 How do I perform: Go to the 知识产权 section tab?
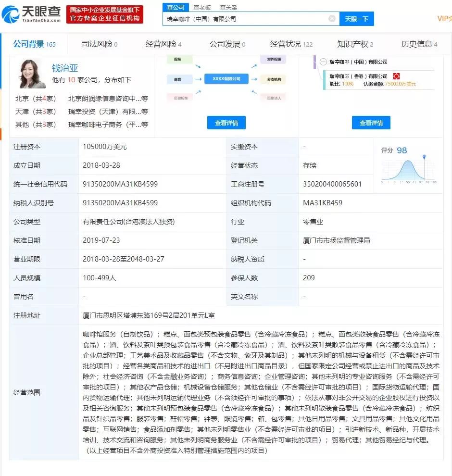pyautogui.click(x=355, y=44)
